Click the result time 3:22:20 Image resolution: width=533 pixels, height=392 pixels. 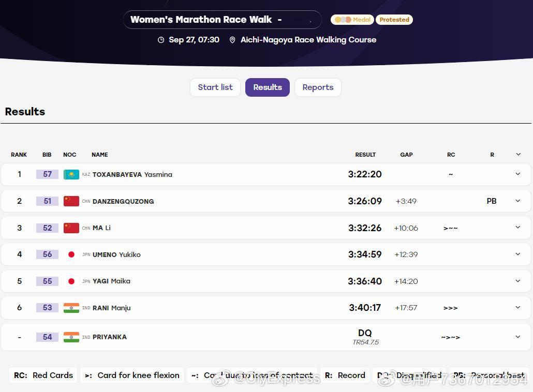365,174
